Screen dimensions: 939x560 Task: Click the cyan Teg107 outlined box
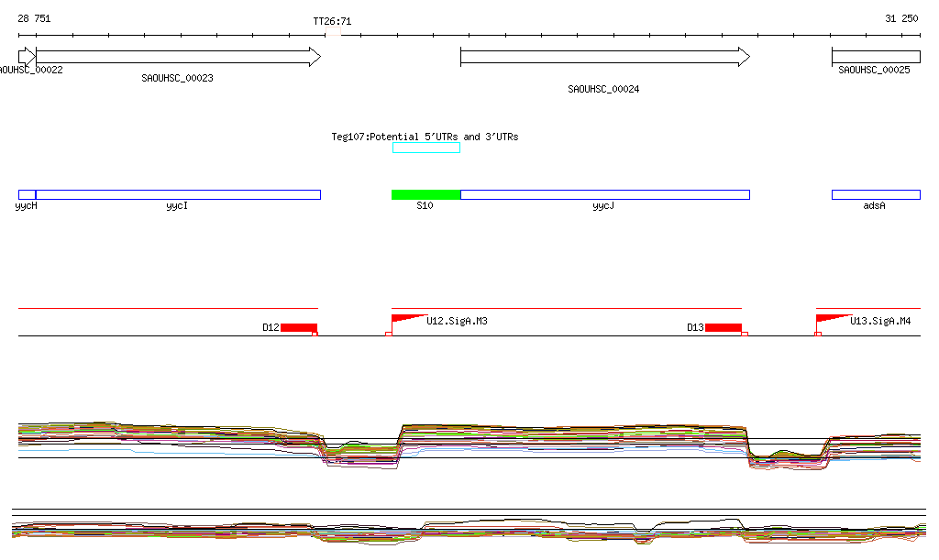coord(425,148)
